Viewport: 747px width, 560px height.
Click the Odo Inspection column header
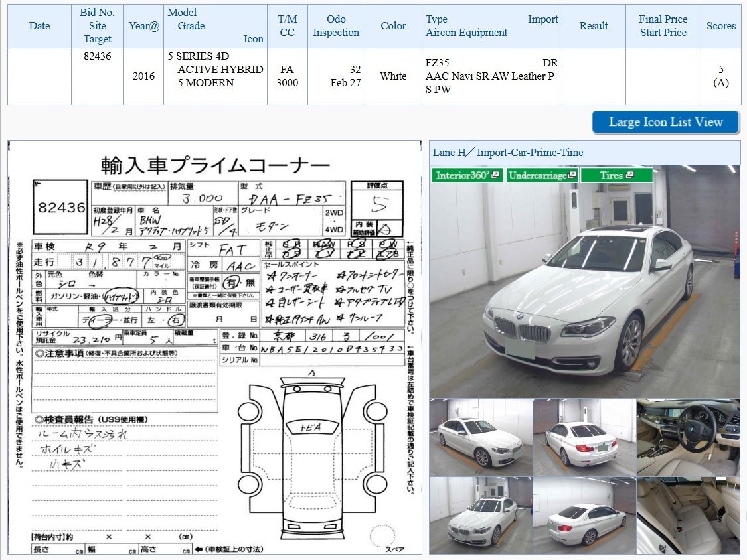click(336, 26)
